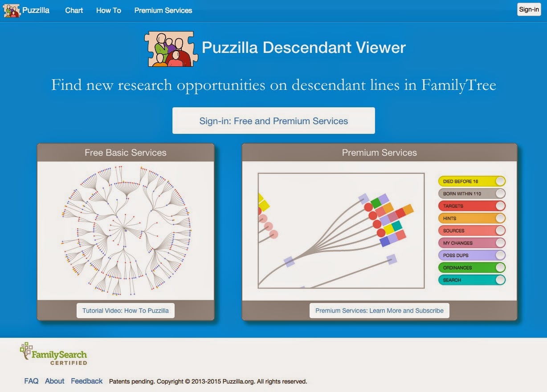Click the Puzzilla brand text in navbar
The height and width of the screenshot is (392, 547).
tap(36, 10)
